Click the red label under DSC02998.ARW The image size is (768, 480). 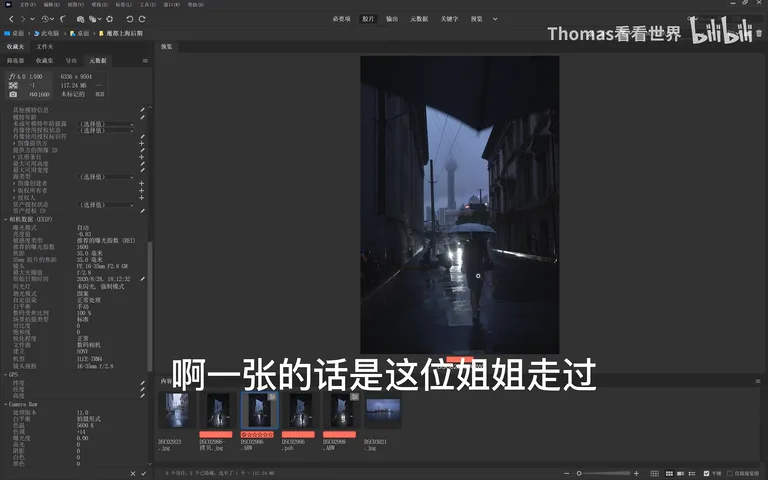click(339, 434)
